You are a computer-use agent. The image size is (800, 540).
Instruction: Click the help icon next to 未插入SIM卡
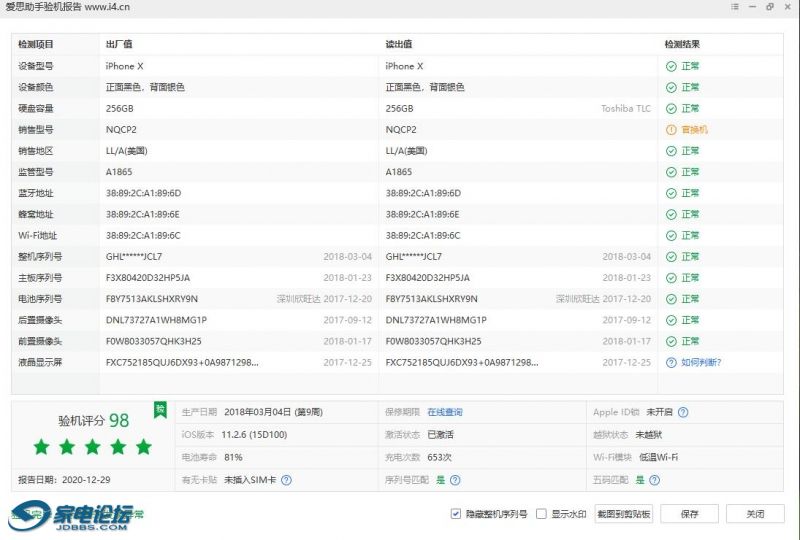point(287,480)
